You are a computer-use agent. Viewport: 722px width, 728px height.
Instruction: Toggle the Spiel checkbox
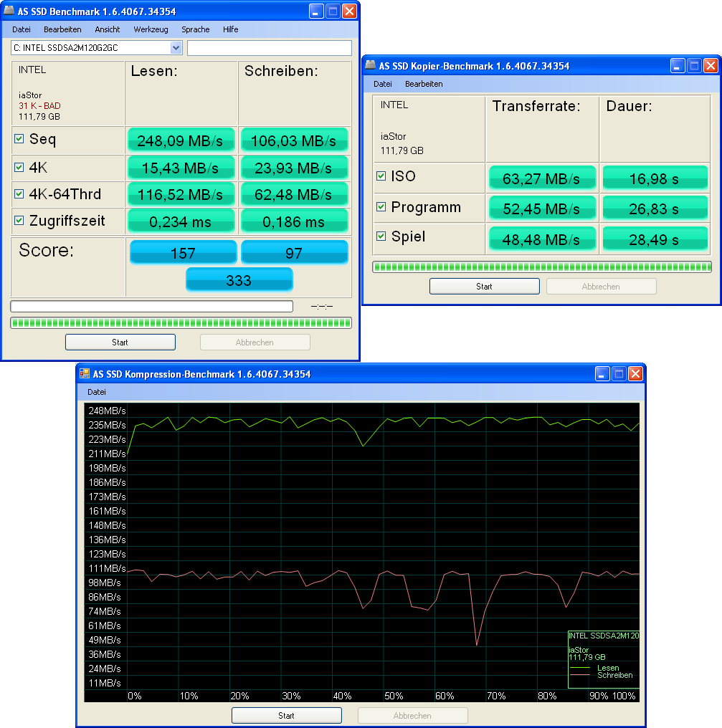[381, 236]
